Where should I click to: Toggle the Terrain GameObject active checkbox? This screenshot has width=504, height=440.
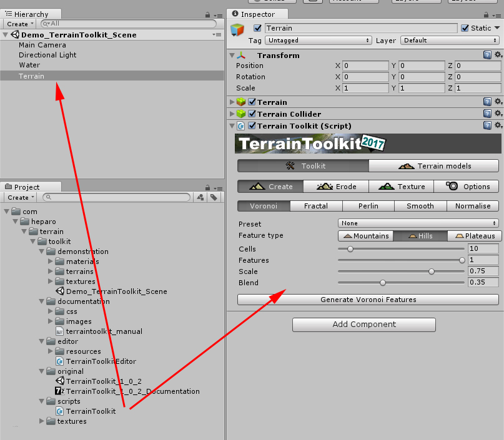[257, 28]
